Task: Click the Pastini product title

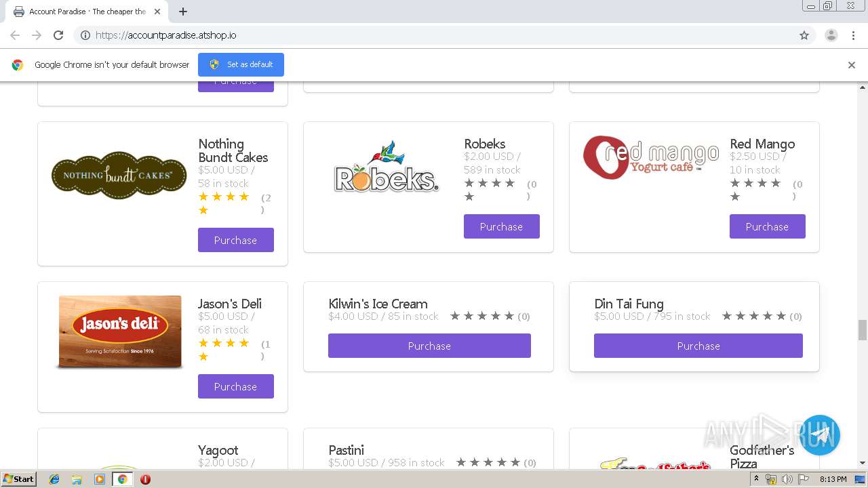Action: click(347, 450)
